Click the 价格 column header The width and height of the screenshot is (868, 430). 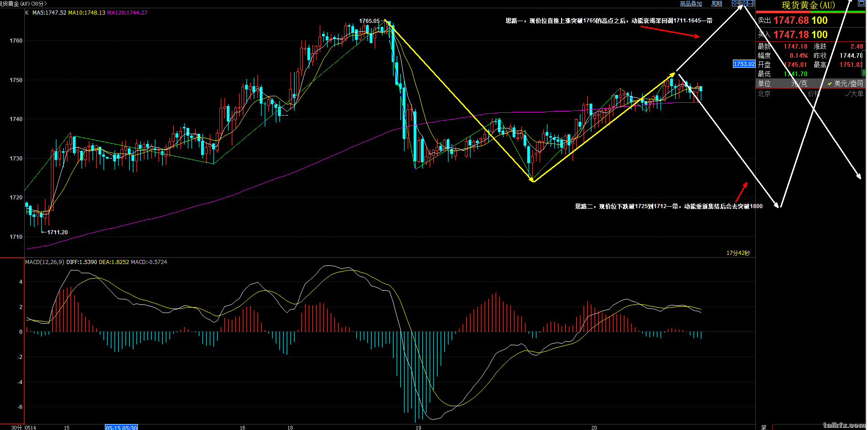[x=814, y=94]
